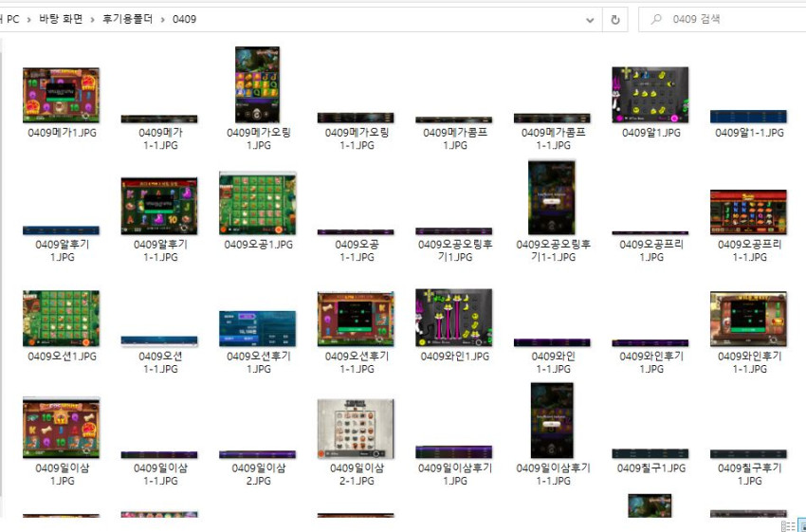This screenshot has width=806, height=532.
Task: Click the '0409' breadcrumb segment
Action: [x=184, y=20]
